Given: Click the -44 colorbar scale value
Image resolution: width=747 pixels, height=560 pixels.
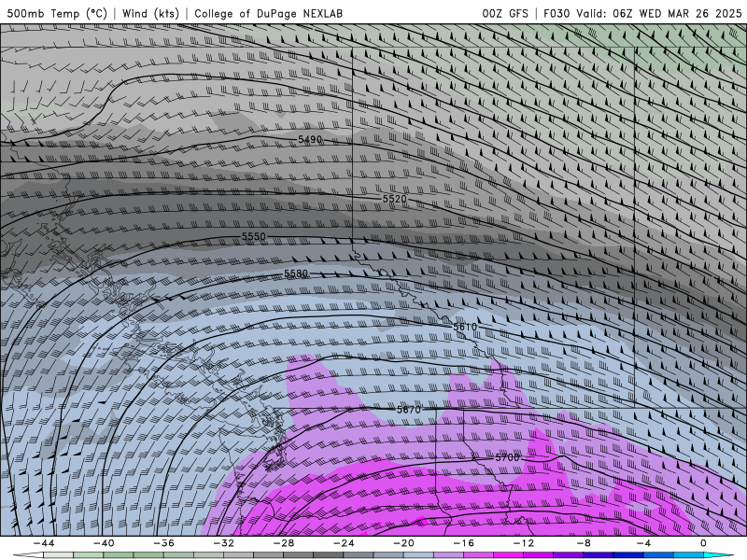Looking at the screenshot, I should click(44, 543).
